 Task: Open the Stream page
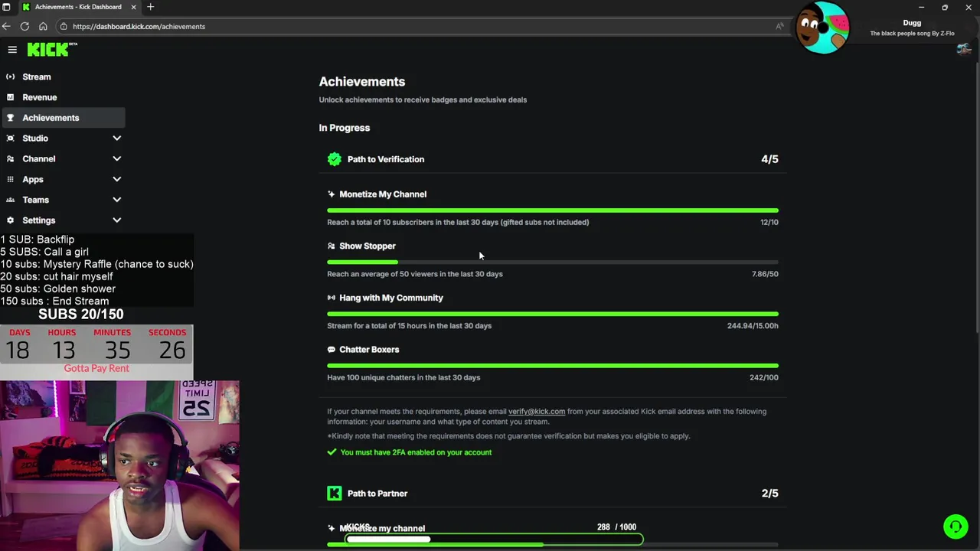(37, 77)
